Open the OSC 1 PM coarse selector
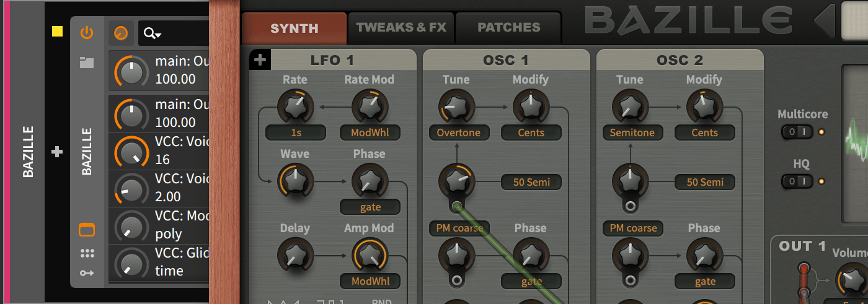 [x=459, y=228]
